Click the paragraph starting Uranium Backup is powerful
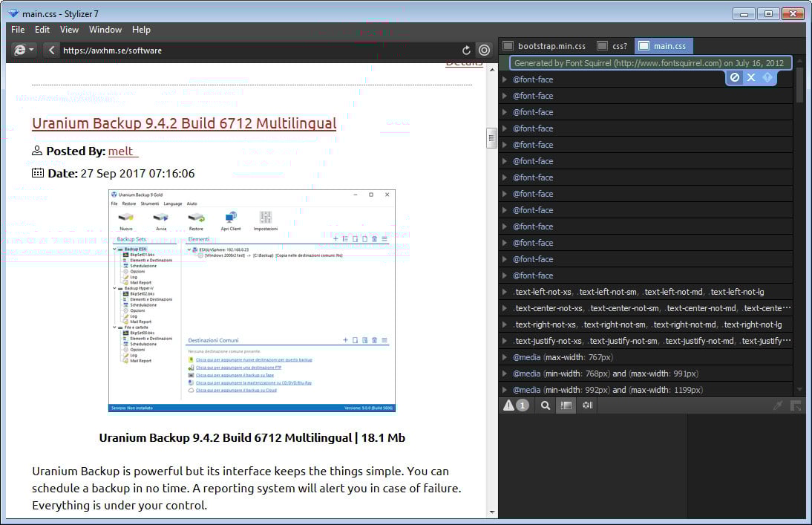Screen dimensions: 812x525 246,488
